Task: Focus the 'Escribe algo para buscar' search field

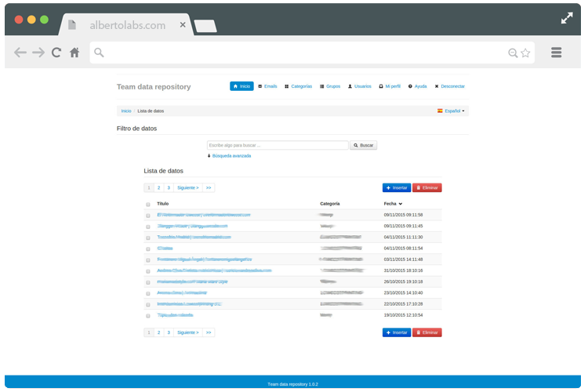Action: tap(278, 145)
